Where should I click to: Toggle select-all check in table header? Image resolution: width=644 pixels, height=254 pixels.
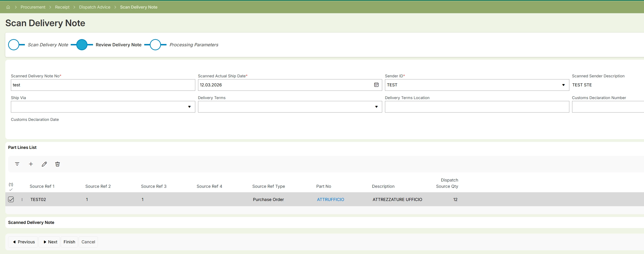click(11, 189)
